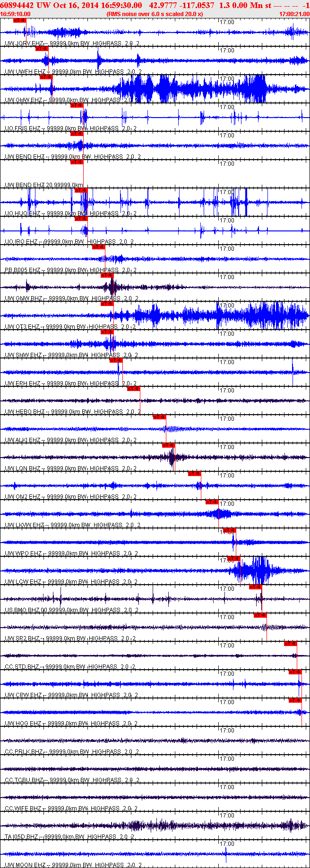Select the red pick marker on STD trace
Viewport: 310px width, 868px height.
coord(290,644)
